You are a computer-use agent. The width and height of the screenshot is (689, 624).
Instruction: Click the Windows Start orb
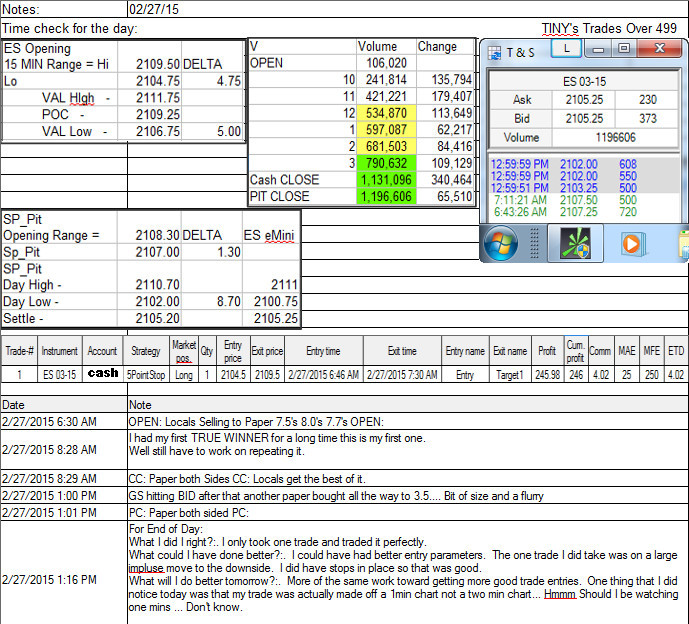click(x=500, y=243)
